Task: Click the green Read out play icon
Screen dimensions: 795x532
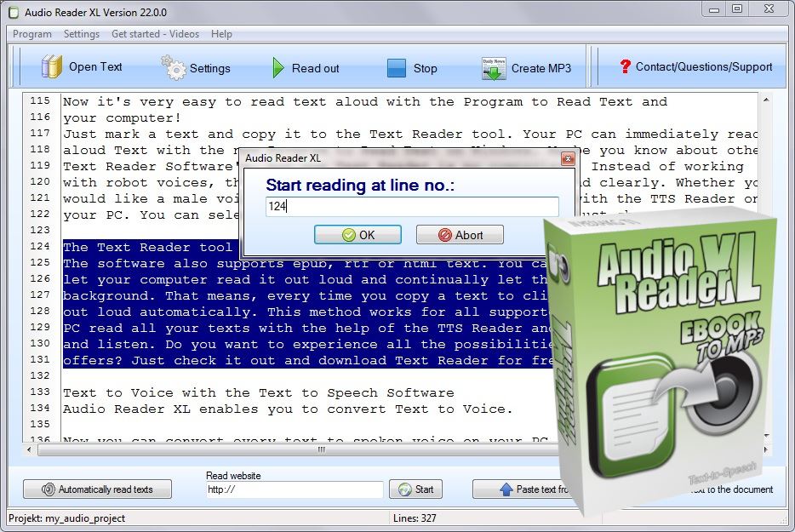Action: (277, 67)
